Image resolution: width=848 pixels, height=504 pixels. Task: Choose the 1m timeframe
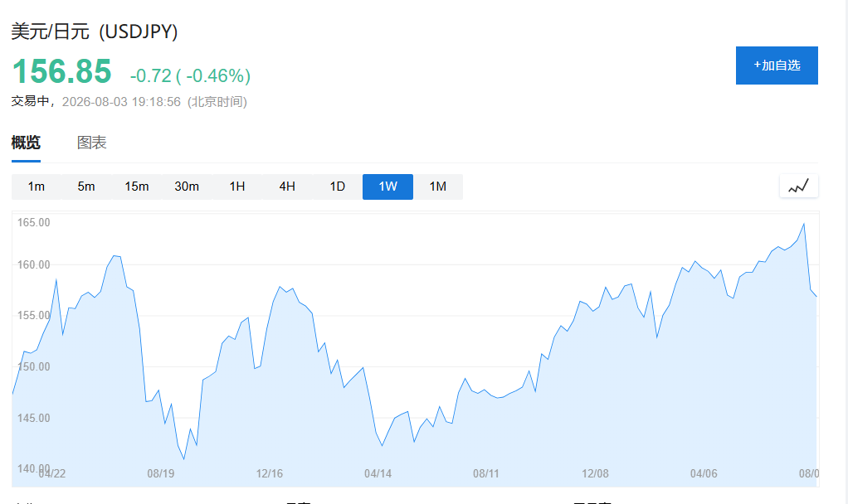click(37, 187)
